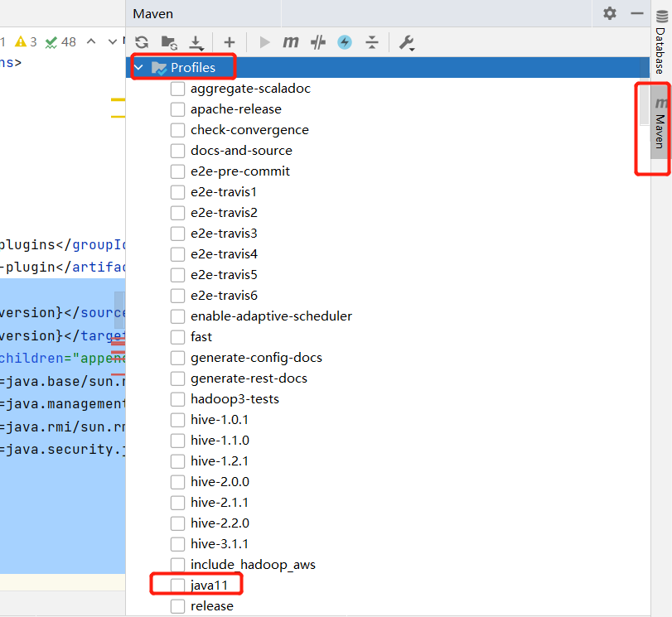Screen dimensions: 672x617
Task: Reload all Maven projects
Action: 142,42
